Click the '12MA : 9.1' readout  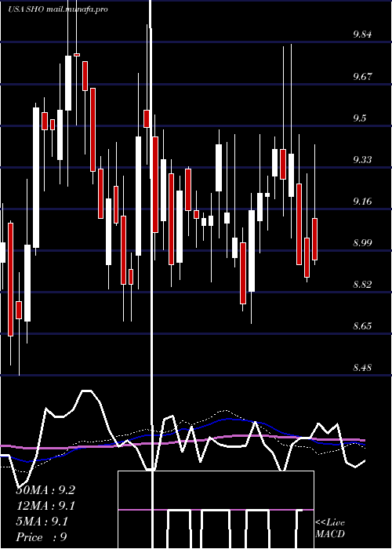tap(45, 506)
